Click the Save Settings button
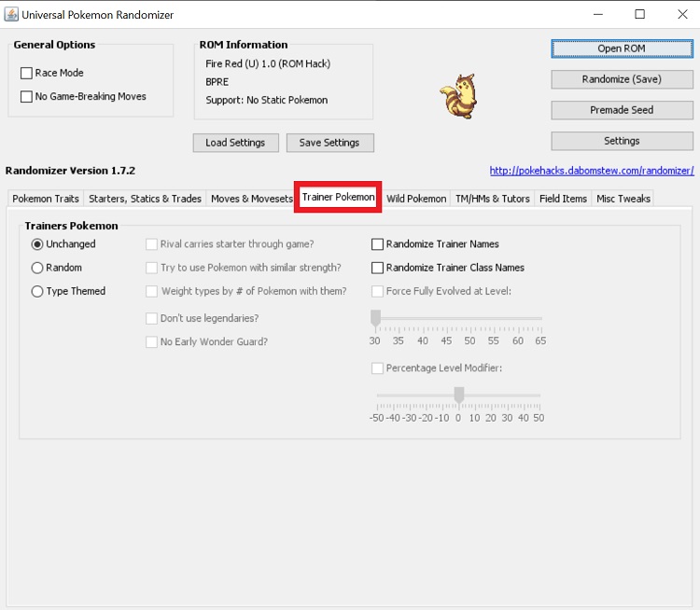 tap(329, 143)
